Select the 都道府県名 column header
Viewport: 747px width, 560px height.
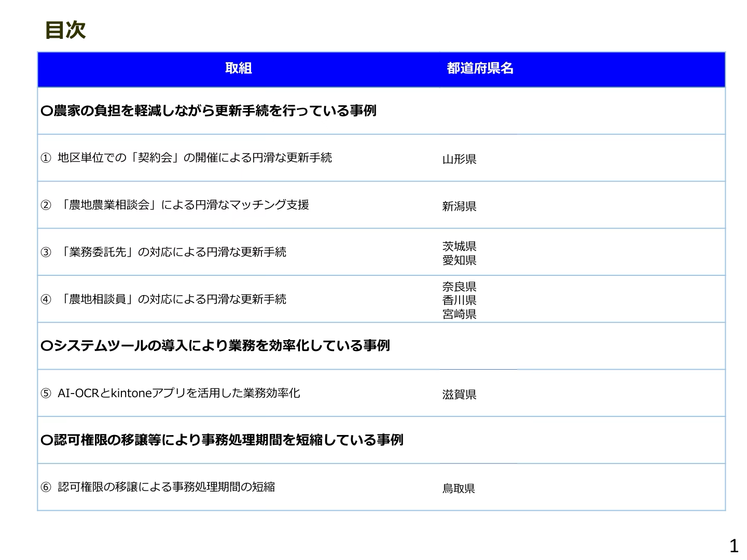click(x=480, y=68)
